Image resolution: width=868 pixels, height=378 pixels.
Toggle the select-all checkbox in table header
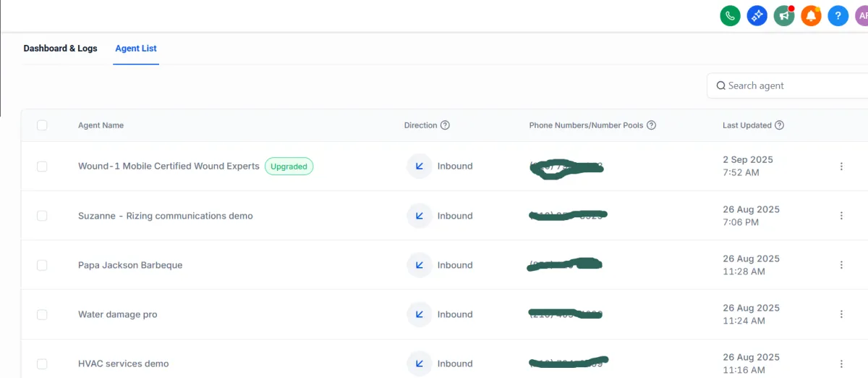click(x=42, y=125)
